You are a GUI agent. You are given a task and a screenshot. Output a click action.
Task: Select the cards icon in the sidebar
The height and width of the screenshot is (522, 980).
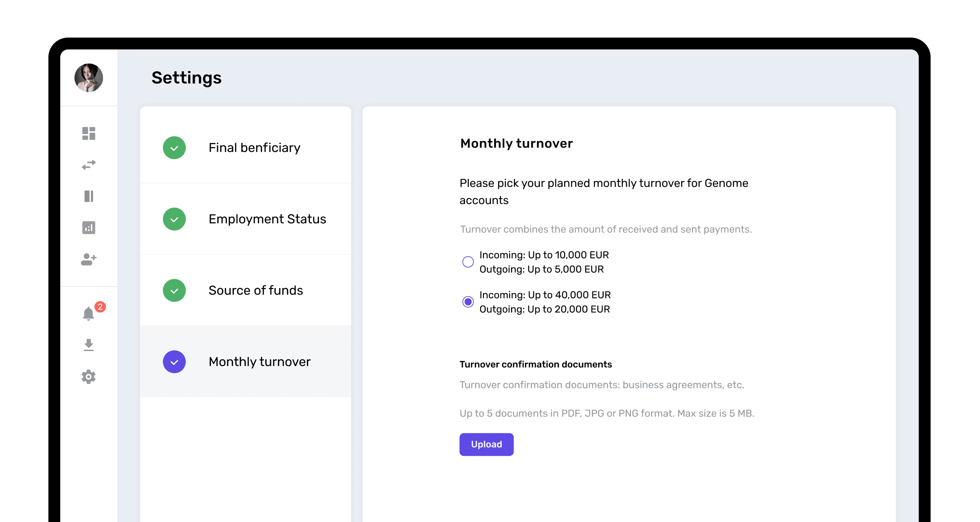pos(89,196)
